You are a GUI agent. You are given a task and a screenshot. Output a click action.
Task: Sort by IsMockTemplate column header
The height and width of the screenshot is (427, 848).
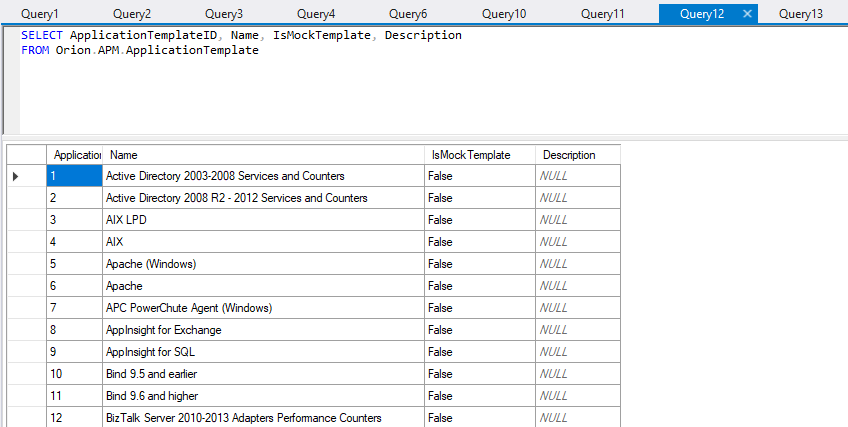click(480, 155)
